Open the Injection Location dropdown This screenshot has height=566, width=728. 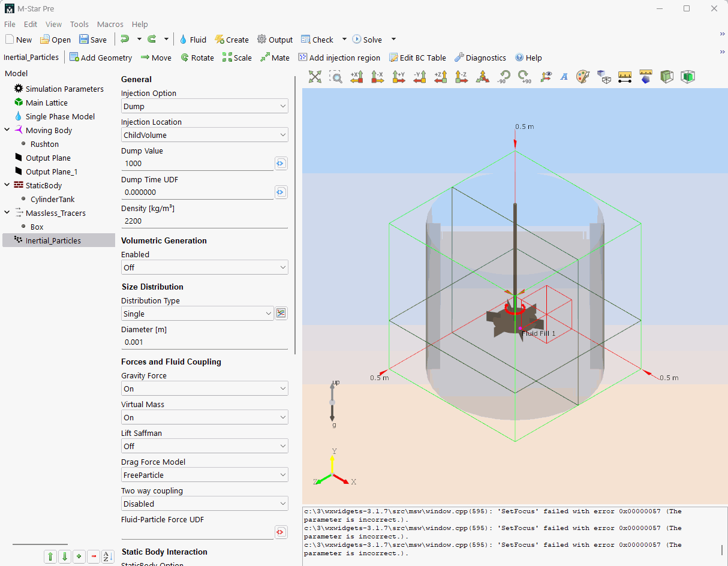pos(204,135)
